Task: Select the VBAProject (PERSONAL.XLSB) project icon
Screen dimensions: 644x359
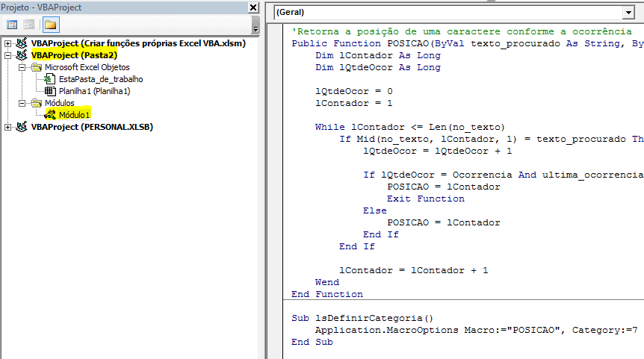Action: [21, 127]
